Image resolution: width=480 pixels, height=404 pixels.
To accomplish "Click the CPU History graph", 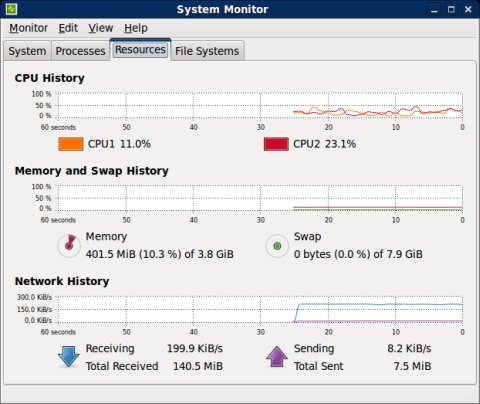I will (x=260, y=106).
